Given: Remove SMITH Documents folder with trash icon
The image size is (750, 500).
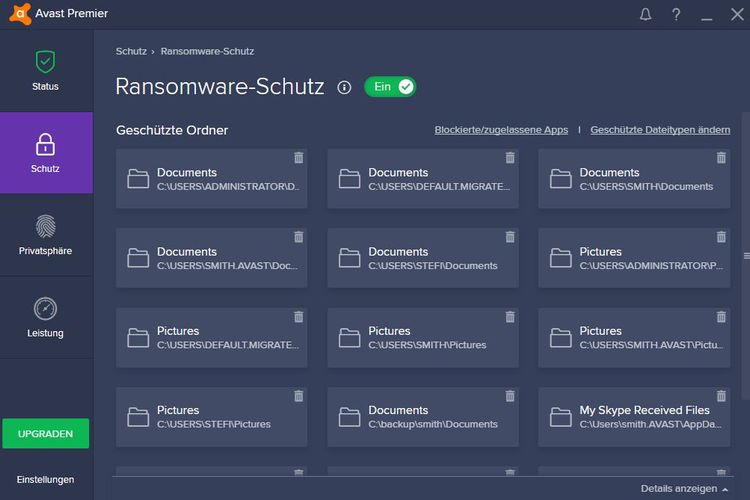Looking at the screenshot, I should click(721, 158).
